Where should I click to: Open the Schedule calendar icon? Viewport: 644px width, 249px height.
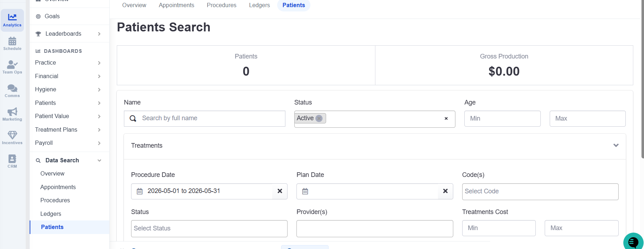(12, 41)
